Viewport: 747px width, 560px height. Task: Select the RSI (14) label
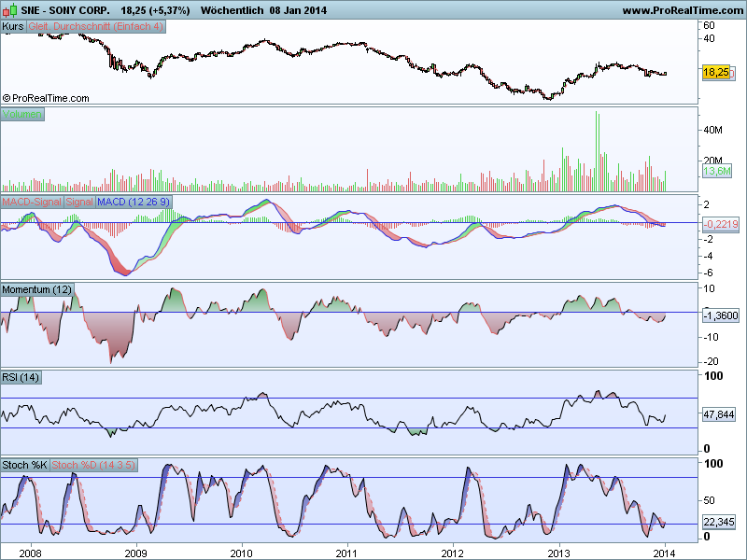[21, 378]
